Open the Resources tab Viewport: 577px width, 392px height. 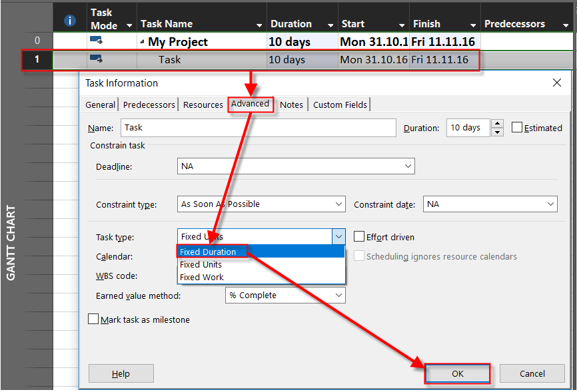pos(203,104)
